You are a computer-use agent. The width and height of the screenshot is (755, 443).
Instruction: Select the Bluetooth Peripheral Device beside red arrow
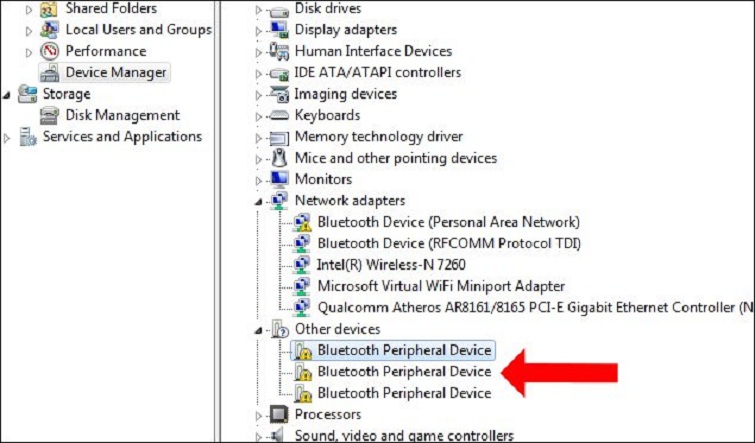pos(404,371)
